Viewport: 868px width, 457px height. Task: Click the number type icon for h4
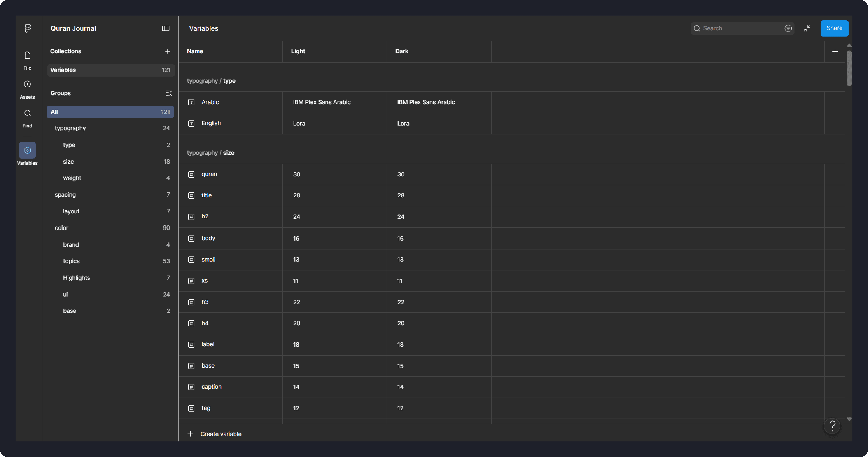click(191, 323)
